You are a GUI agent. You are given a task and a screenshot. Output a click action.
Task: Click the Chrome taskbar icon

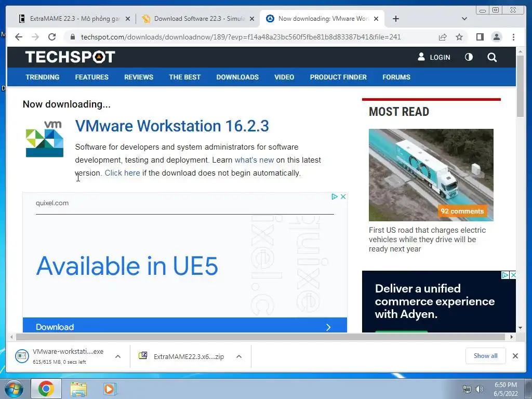pos(46,389)
